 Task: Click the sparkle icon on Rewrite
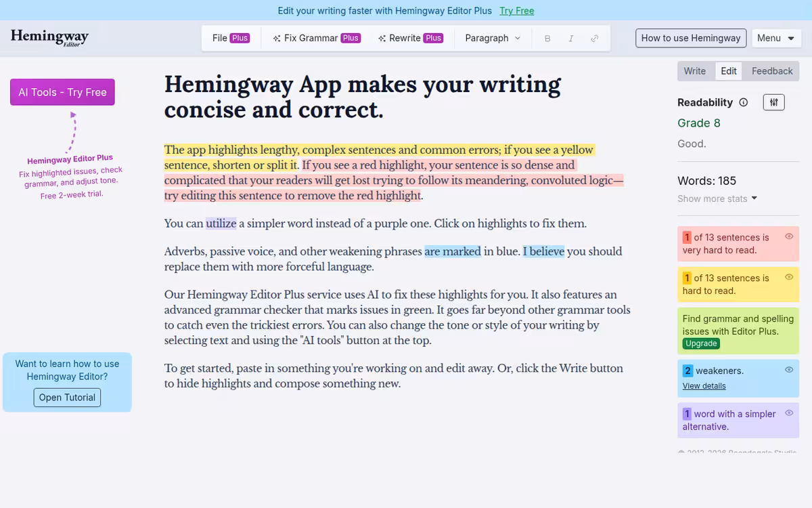point(382,39)
